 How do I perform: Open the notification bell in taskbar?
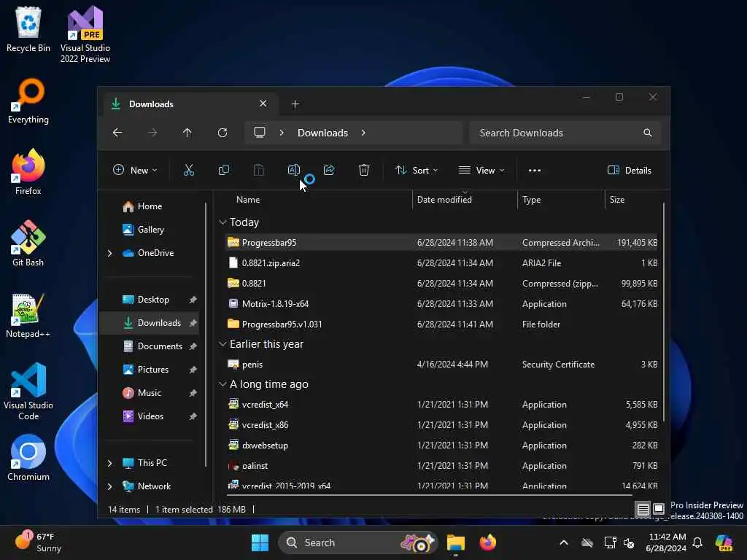pos(697,542)
